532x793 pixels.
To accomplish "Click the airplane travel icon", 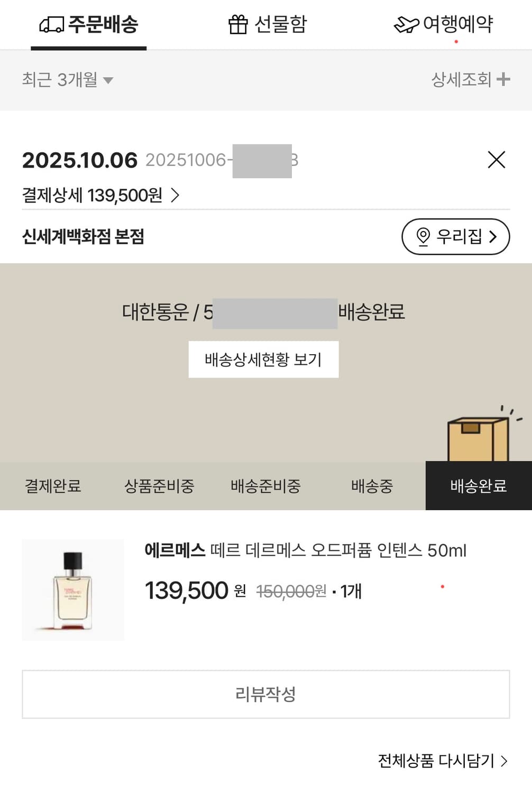I will point(406,24).
